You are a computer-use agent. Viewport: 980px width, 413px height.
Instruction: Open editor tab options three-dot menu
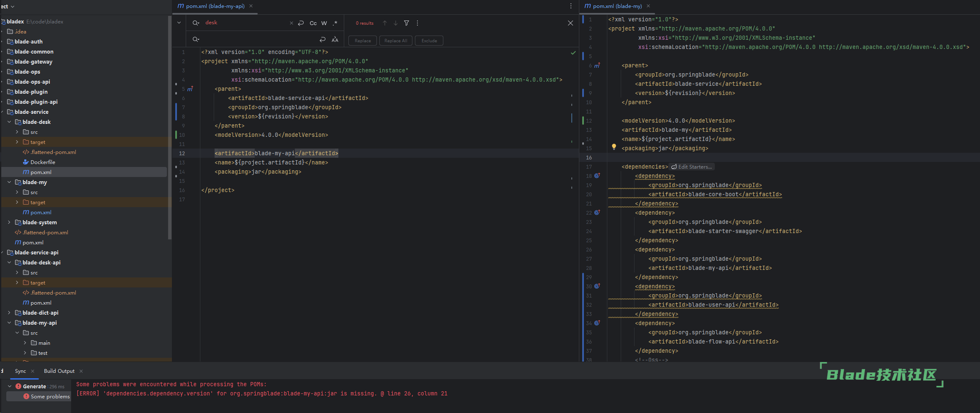coord(571,6)
